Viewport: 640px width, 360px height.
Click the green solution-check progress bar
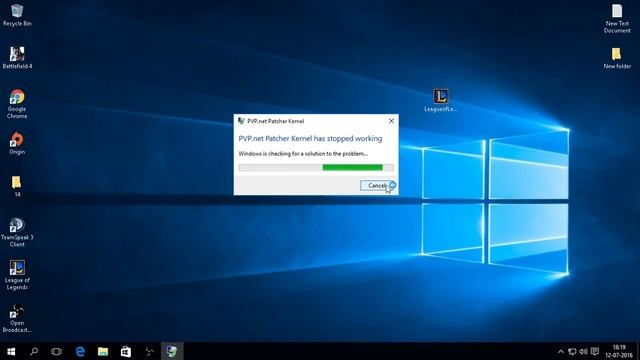tap(316, 167)
